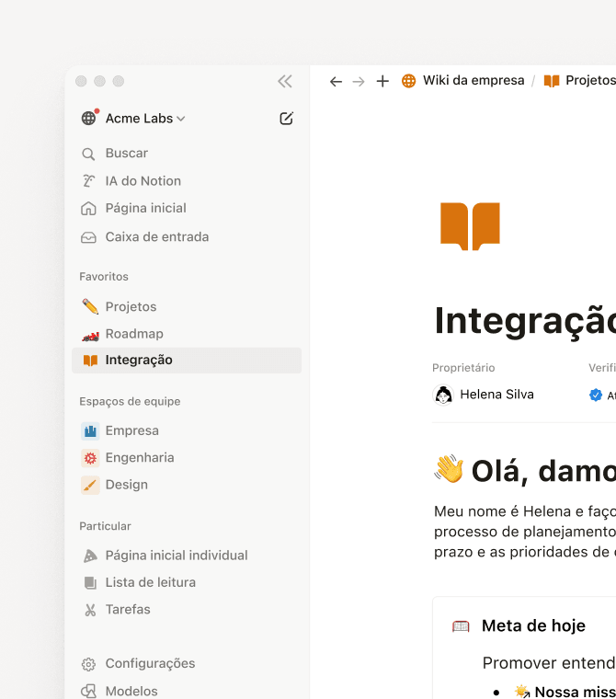Click the waving hand emoji
Screen dimensions: 616x699
point(450,468)
